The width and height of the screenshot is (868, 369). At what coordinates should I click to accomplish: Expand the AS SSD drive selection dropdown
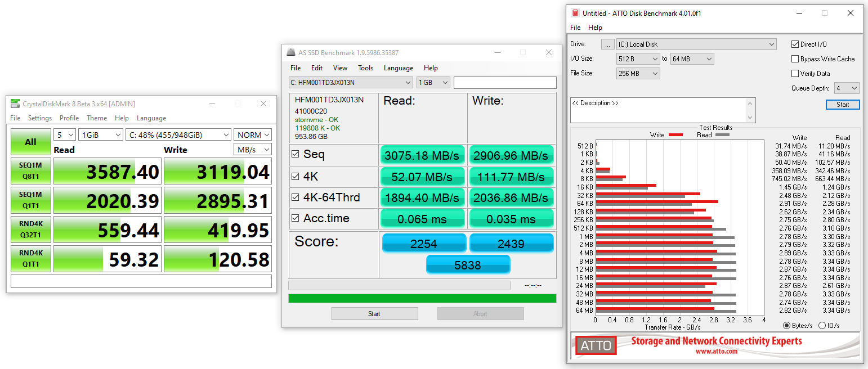click(x=351, y=83)
